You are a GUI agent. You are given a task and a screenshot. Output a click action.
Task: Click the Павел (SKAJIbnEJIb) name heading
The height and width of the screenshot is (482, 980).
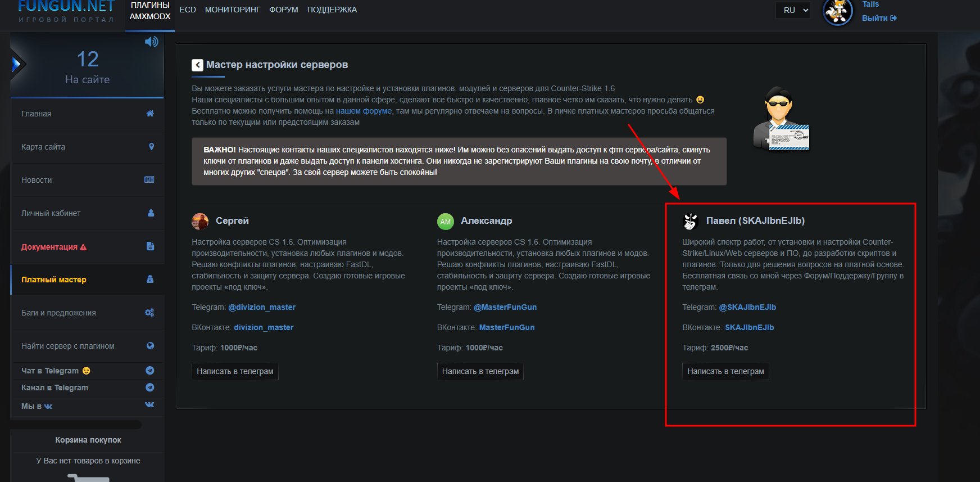coord(755,220)
